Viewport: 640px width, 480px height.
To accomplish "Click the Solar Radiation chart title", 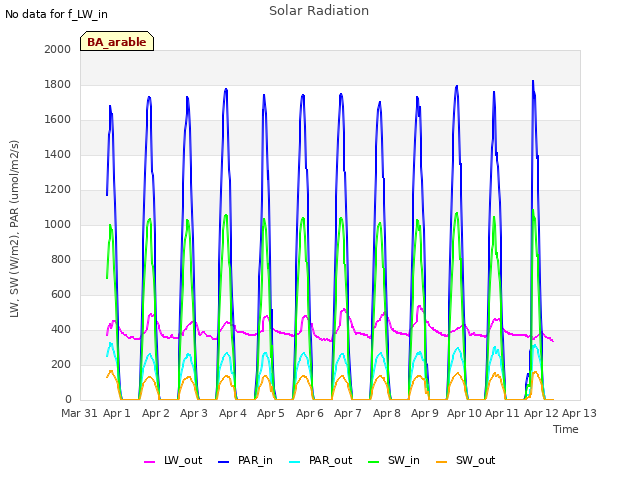I will [319, 11].
